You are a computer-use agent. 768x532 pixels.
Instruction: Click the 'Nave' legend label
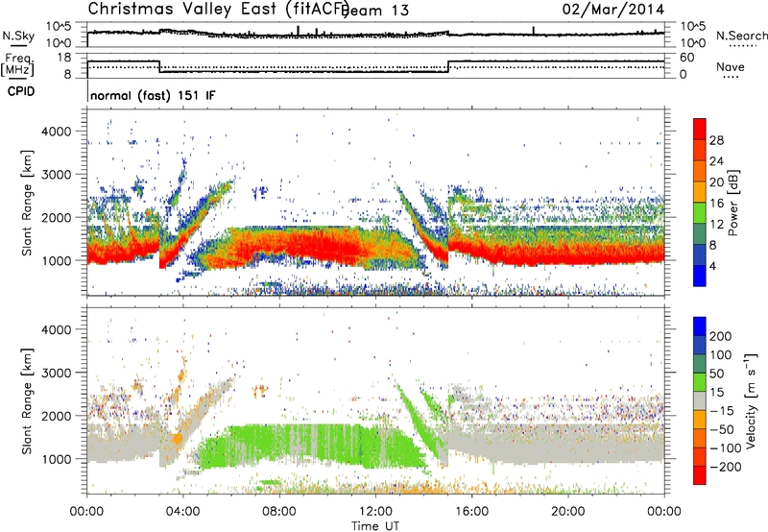(730, 66)
